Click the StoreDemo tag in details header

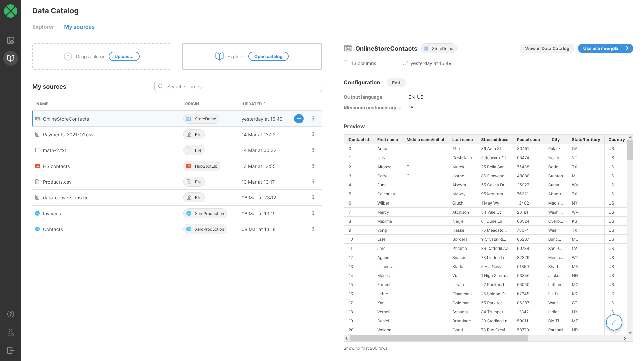pos(438,48)
